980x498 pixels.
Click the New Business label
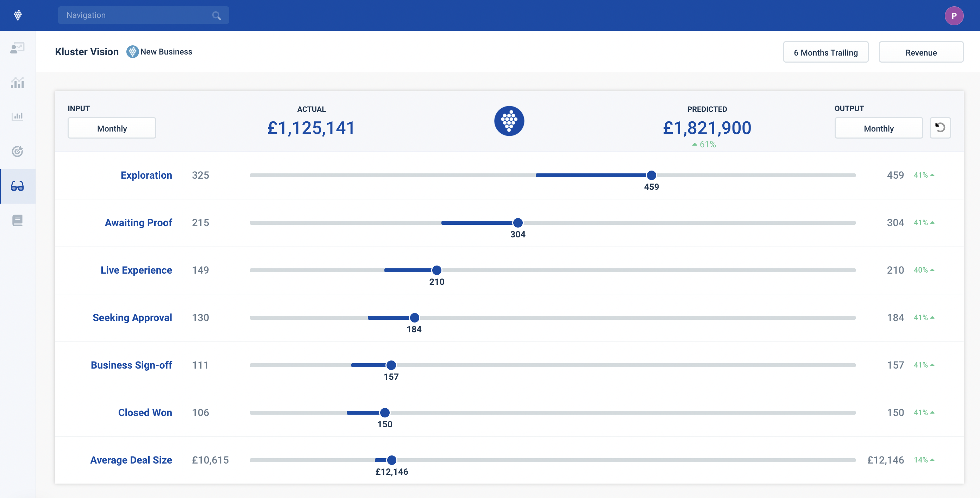click(x=166, y=52)
